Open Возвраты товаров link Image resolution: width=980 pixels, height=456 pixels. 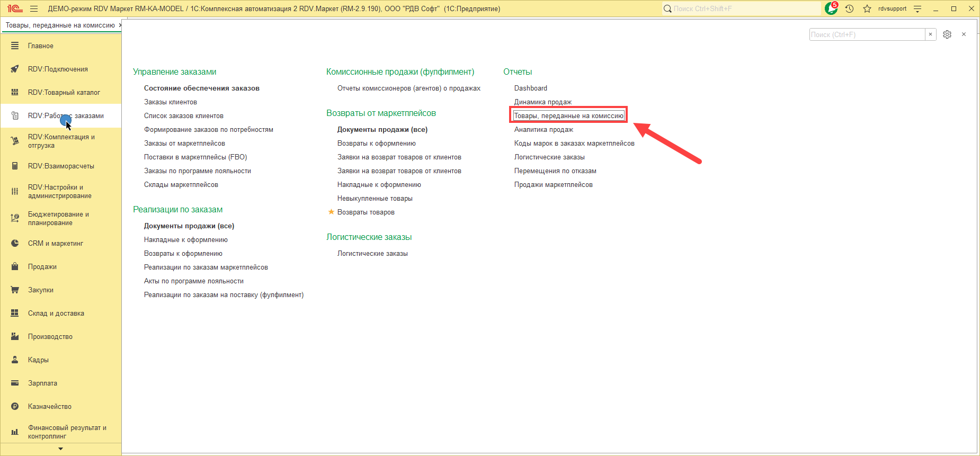pyautogui.click(x=366, y=212)
